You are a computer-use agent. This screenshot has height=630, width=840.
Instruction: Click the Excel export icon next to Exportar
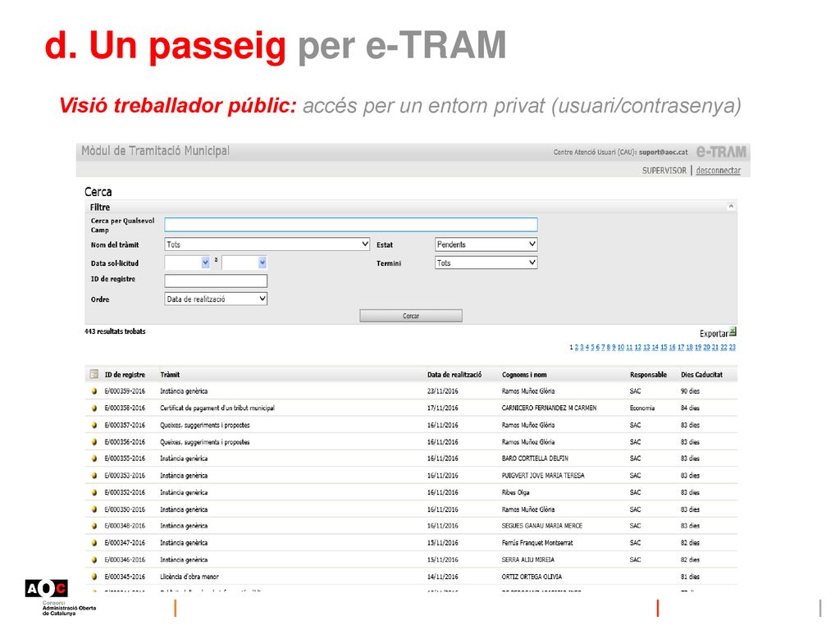(x=733, y=331)
